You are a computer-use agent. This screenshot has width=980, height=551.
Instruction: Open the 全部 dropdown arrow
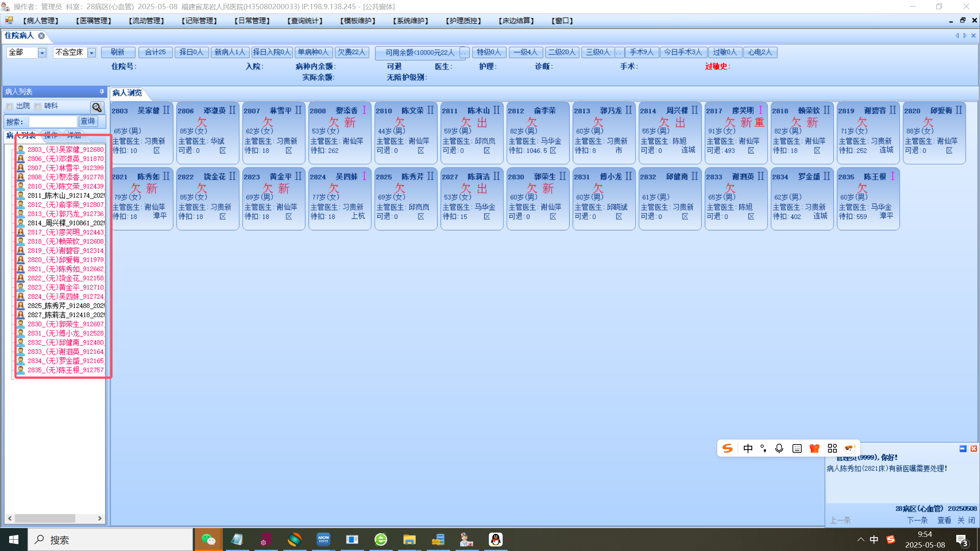coord(42,52)
